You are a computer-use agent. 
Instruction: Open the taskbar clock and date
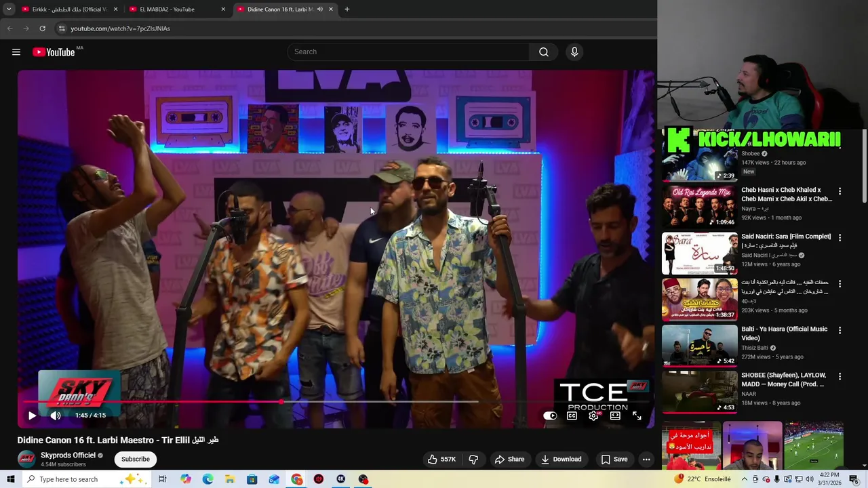point(831,479)
